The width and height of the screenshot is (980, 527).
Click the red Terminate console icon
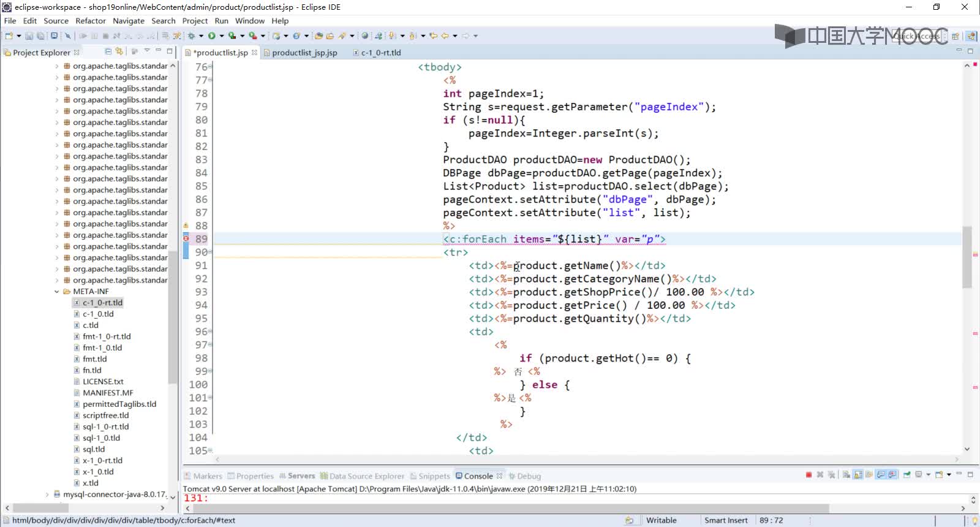(x=809, y=475)
